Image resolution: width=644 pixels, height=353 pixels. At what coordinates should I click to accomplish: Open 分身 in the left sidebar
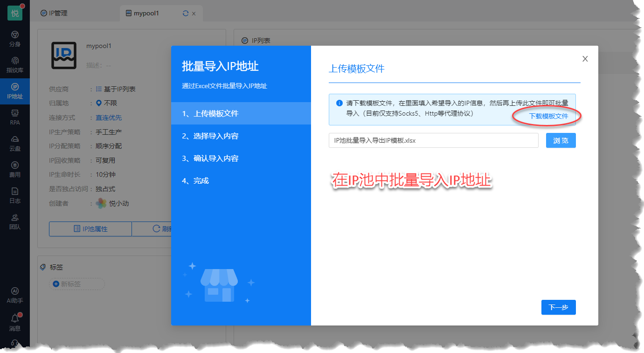(15, 39)
